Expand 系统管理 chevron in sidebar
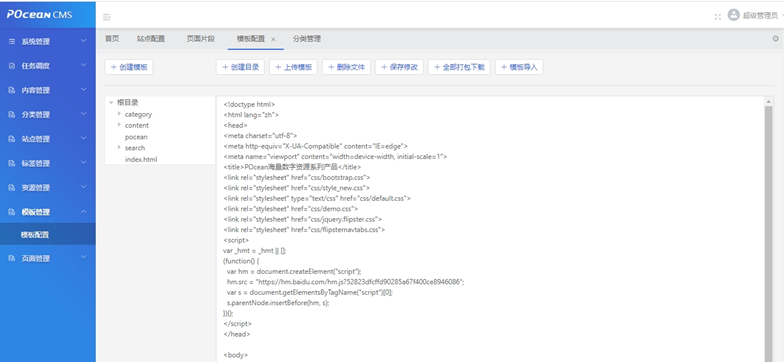The width and height of the screenshot is (784, 362). click(x=84, y=41)
